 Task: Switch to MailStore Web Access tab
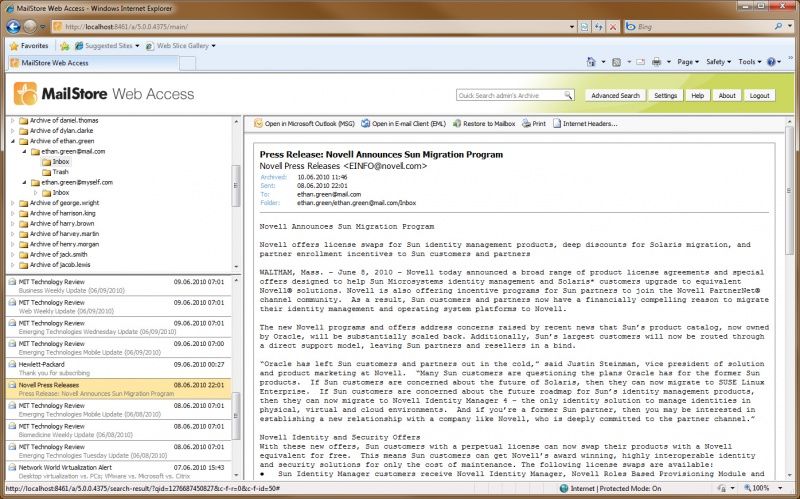[93, 63]
